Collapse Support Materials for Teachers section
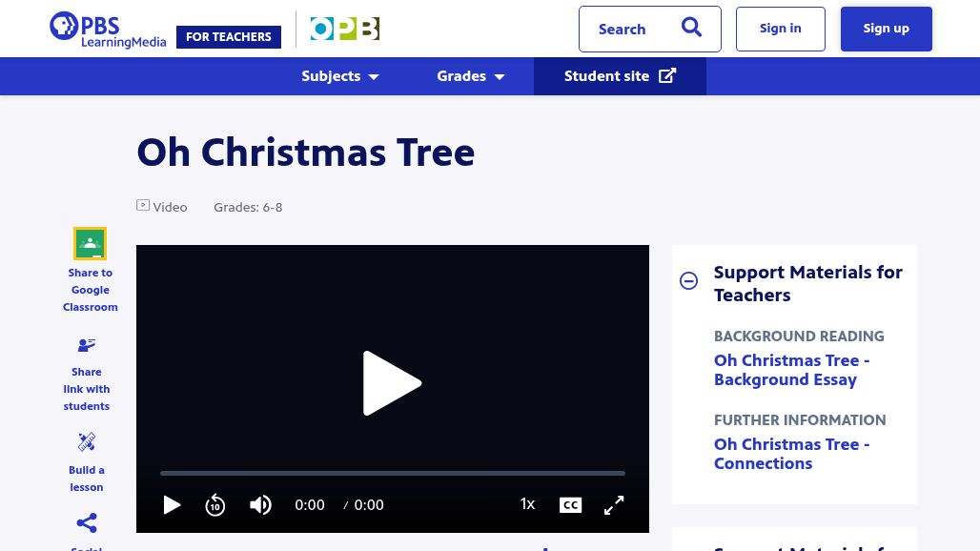980x551 pixels. (x=688, y=280)
